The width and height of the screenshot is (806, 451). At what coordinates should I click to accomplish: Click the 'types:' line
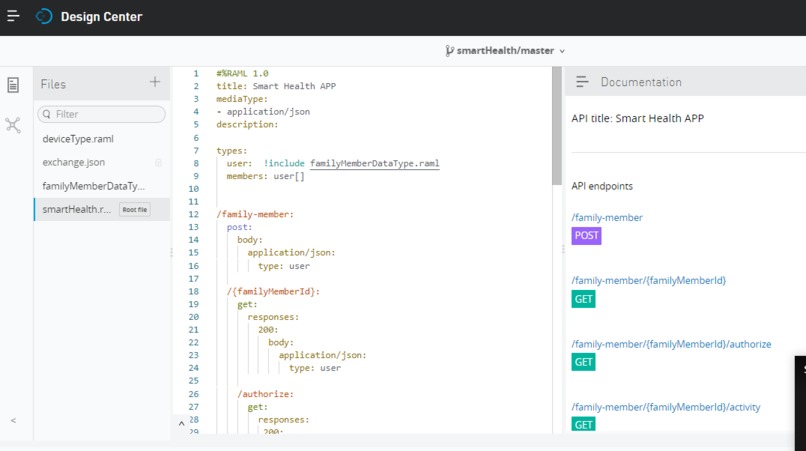pyautogui.click(x=232, y=151)
